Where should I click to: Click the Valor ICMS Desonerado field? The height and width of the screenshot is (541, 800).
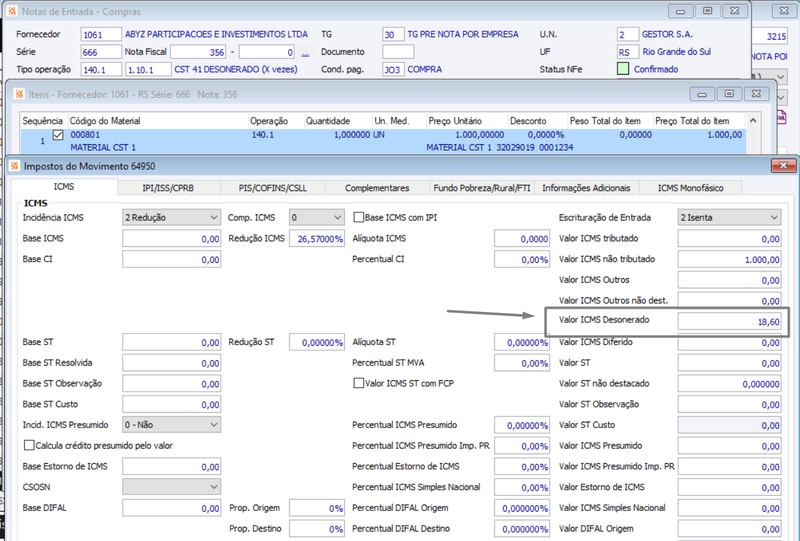[x=729, y=322]
